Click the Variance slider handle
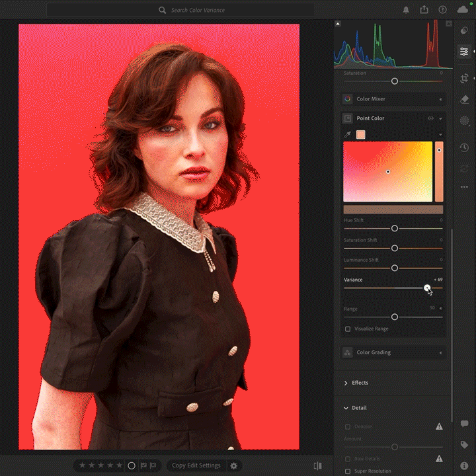Viewport: 476px width, 476px height. [427, 288]
